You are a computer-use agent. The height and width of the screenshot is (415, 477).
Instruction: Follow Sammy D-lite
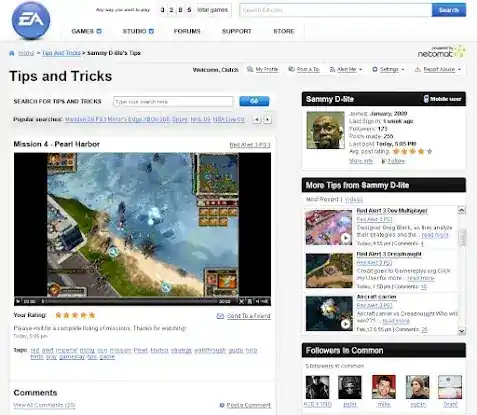[x=393, y=161]
